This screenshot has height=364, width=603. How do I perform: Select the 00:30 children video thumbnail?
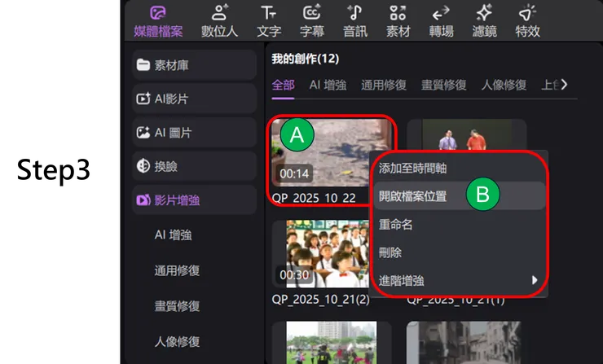click(x=321, y=254)
